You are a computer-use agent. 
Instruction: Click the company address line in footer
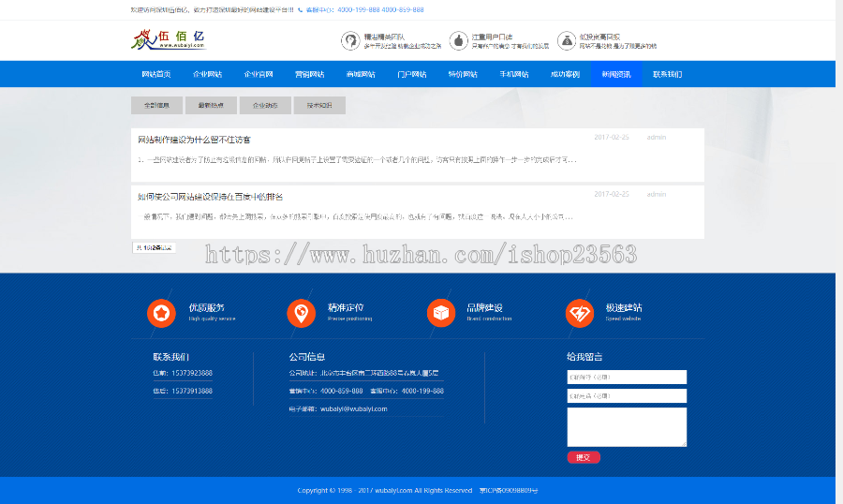(363, 373)
